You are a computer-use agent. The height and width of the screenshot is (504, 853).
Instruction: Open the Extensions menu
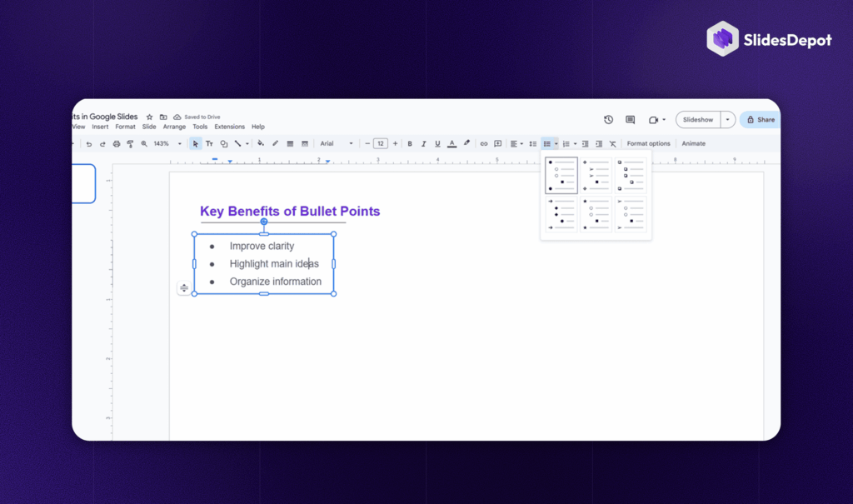click(x=229, y=127)
